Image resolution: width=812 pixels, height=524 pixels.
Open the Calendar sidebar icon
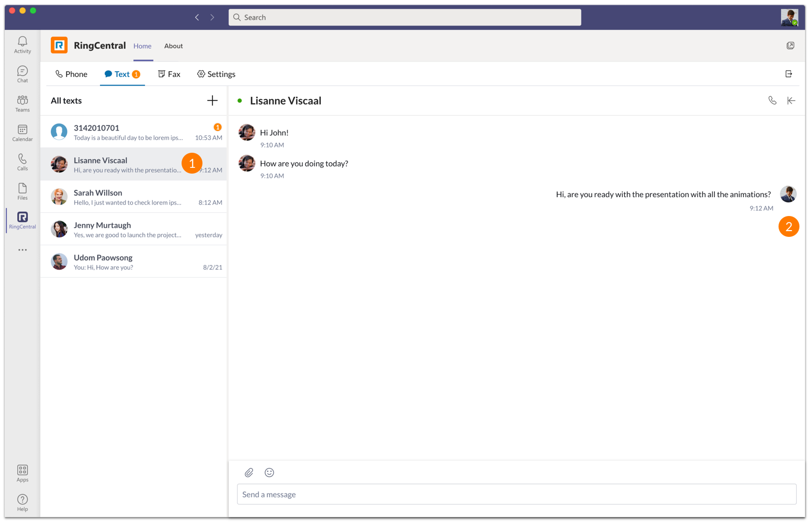(22, 132)
